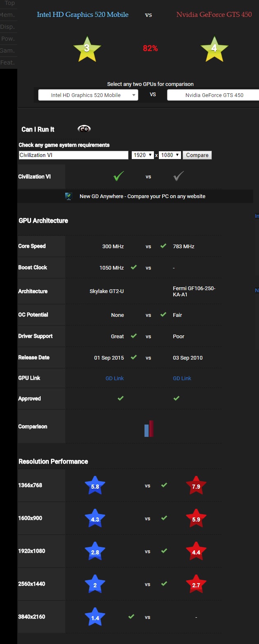Click the Can I Run It GO icon
Viewport: 259px width, 644px height.
tap(84, 129)
